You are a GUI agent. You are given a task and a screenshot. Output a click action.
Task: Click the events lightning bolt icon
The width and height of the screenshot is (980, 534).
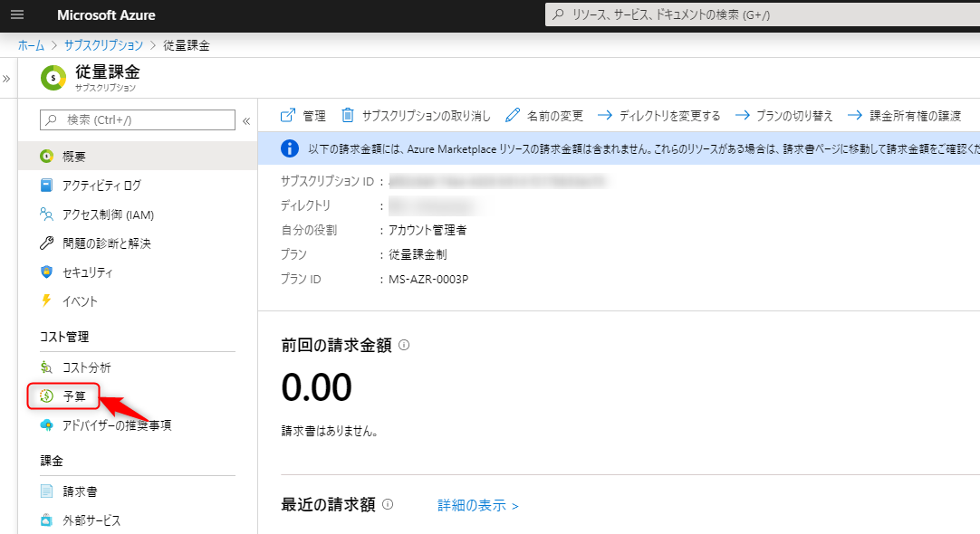coord(46,300)
